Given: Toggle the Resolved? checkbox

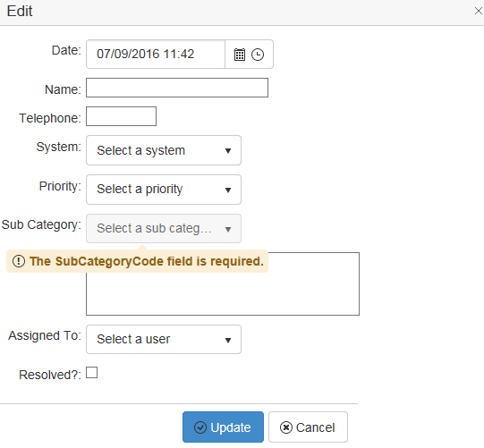Looking at the screenshot, I should click(x=91, y=372).
